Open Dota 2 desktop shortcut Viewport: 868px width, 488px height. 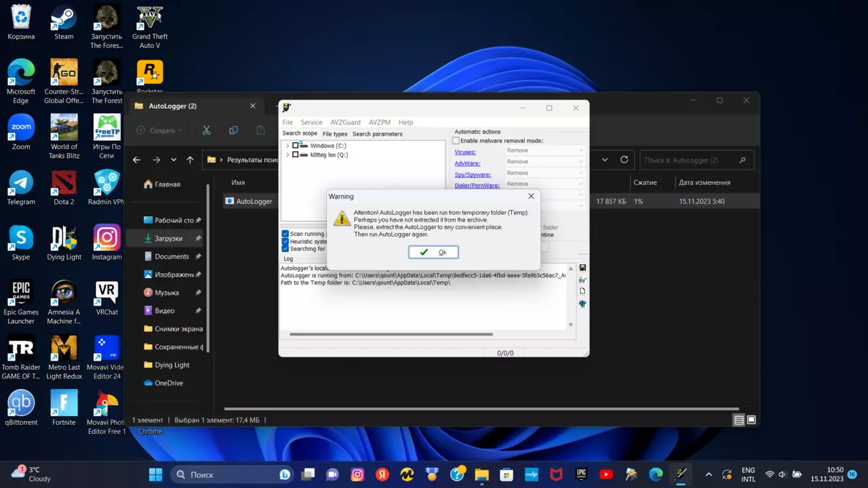64,188
